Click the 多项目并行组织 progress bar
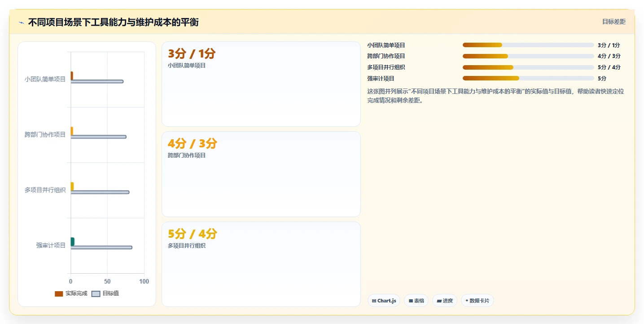Viewport: 644px width, 324px height. click(x=528, y=67)
